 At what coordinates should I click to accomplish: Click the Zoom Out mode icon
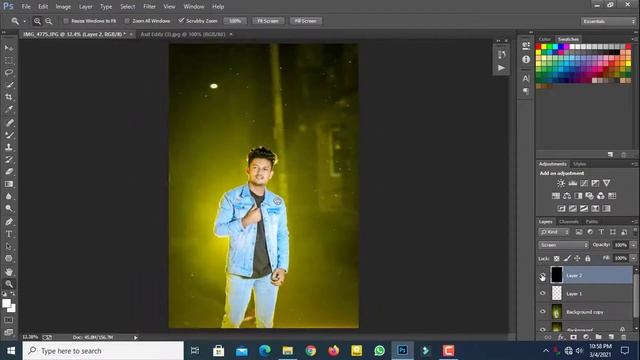pyautogui.click(x=49, y=21)
